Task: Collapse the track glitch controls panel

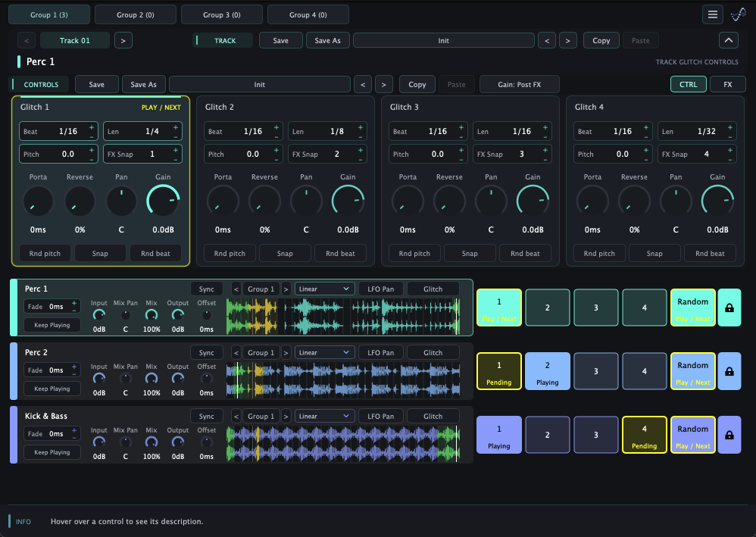Action: pos(729,40)
